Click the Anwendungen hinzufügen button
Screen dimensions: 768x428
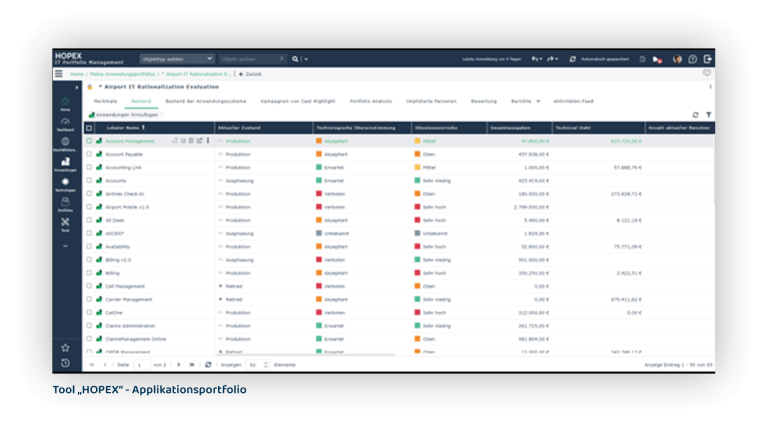[x=123, y=115]
